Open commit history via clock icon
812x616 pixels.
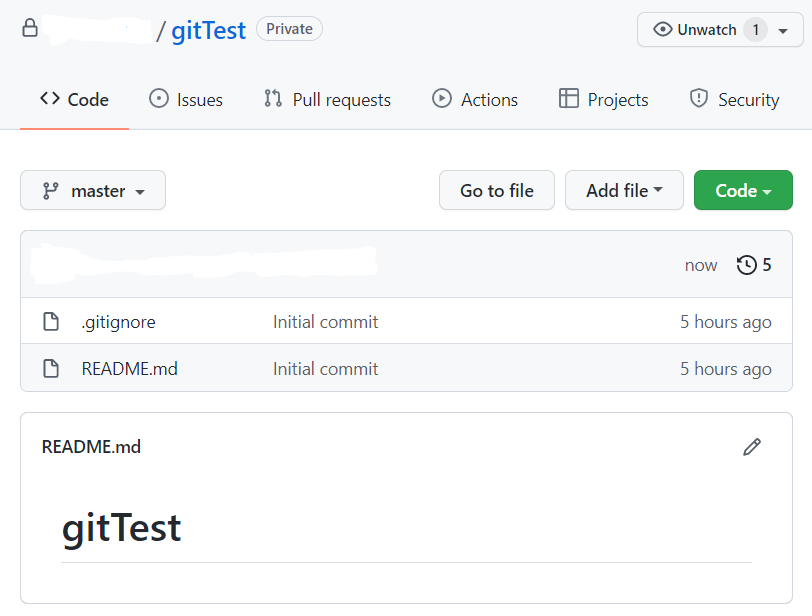pyautogui.click(x=747, y=265)
